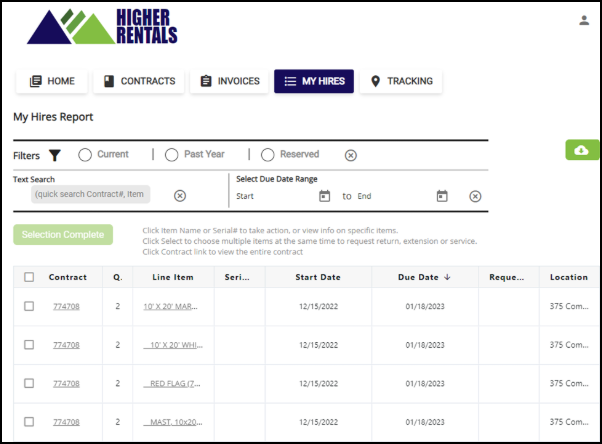This screenshot has height=444, width=602.
Task: Go to the CONTRACTS tab
Action: coord(139,81)
